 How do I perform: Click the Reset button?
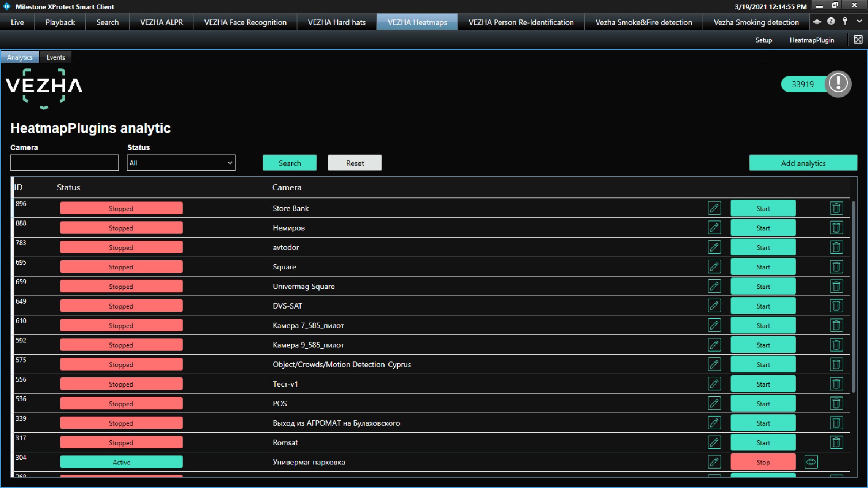click(x=355, y=163)
